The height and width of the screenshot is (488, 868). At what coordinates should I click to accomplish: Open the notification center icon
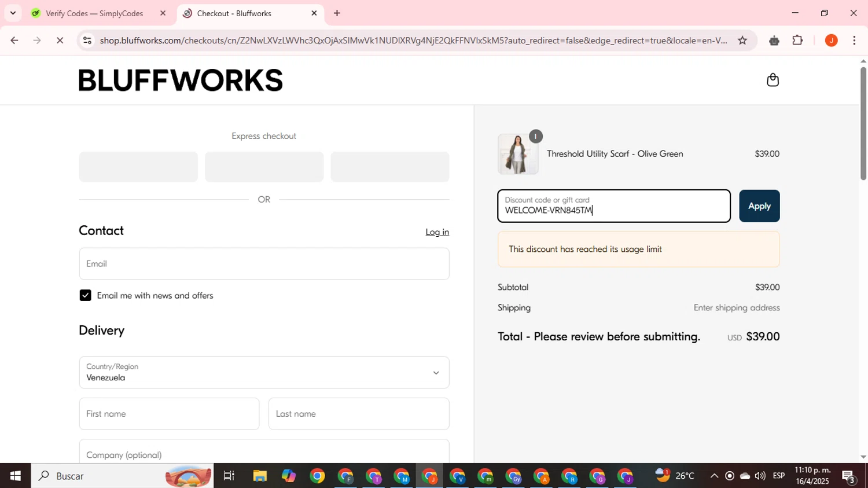point(849,477)
